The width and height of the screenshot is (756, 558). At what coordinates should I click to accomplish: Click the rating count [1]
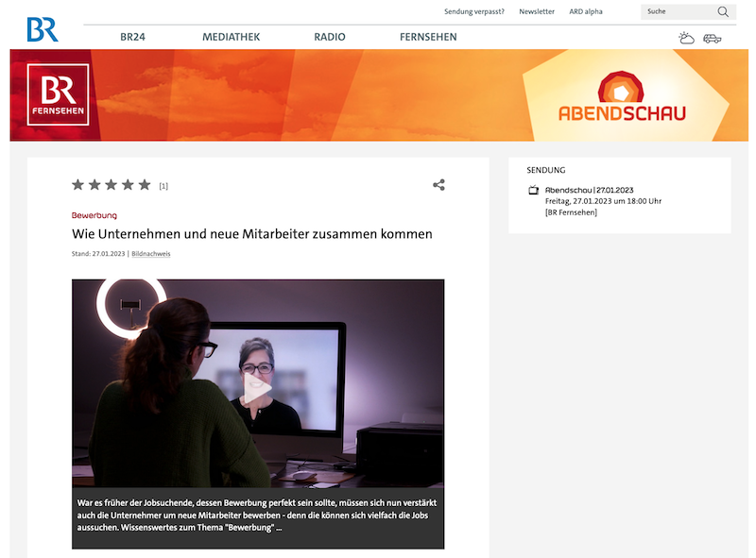pos(163,186)
